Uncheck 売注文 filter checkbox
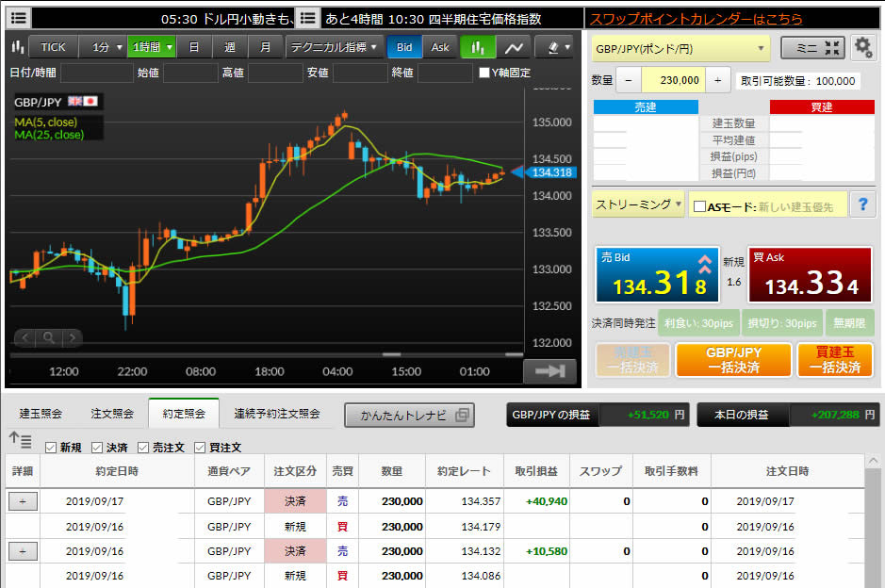Screen dimensions: 885x588 click(143, 448)
